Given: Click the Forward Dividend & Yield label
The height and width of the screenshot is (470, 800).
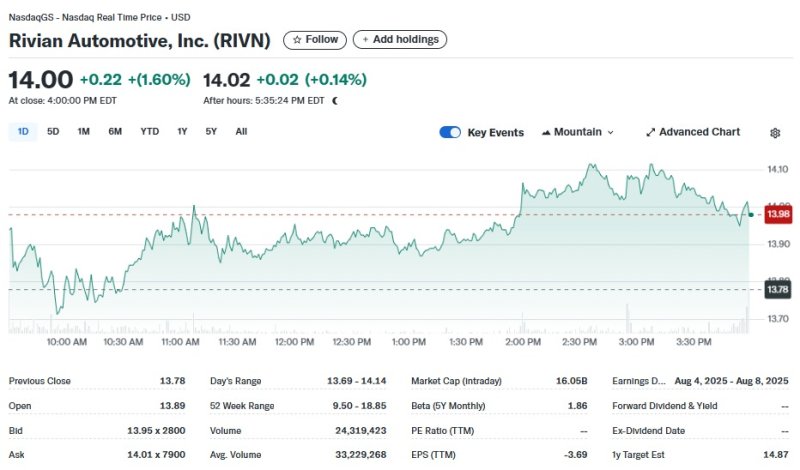Looking at the screenshot, I should click(x=665, y=406).
